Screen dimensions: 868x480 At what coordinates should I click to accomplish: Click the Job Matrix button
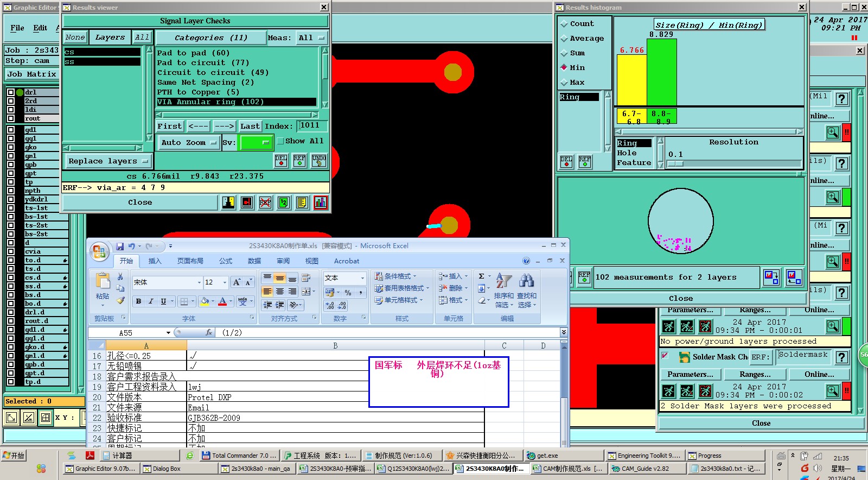32,74
